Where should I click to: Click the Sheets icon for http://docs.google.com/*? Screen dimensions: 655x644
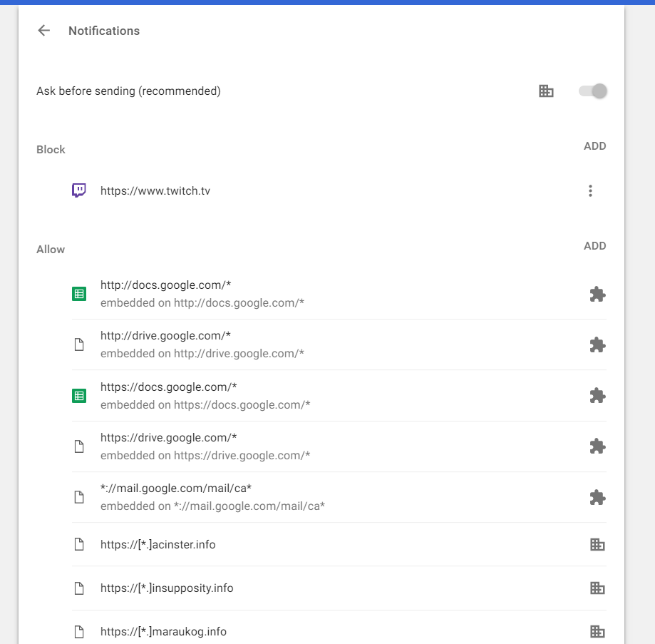pos(79,294)
